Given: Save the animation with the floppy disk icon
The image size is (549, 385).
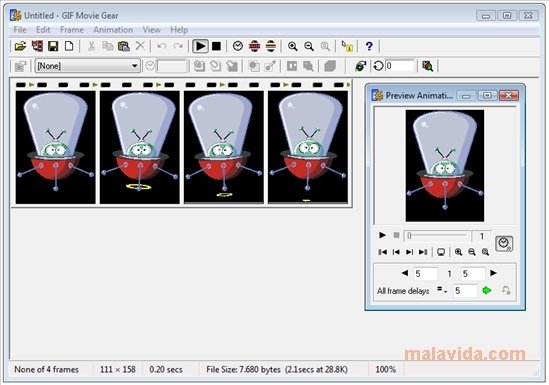Looking at the screenshot, I should [x=53, y=46].
